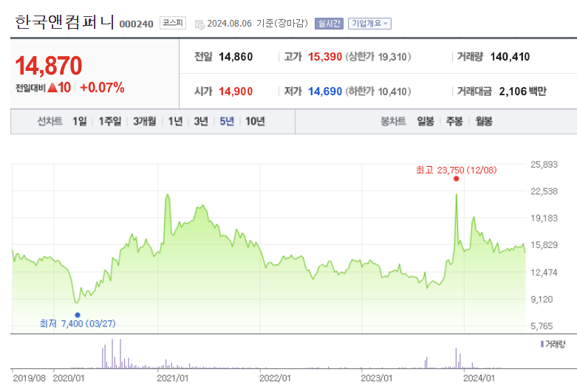
Task: Click the 실시간 badge button
Action: pyautogui.click(x=329, y=24)
